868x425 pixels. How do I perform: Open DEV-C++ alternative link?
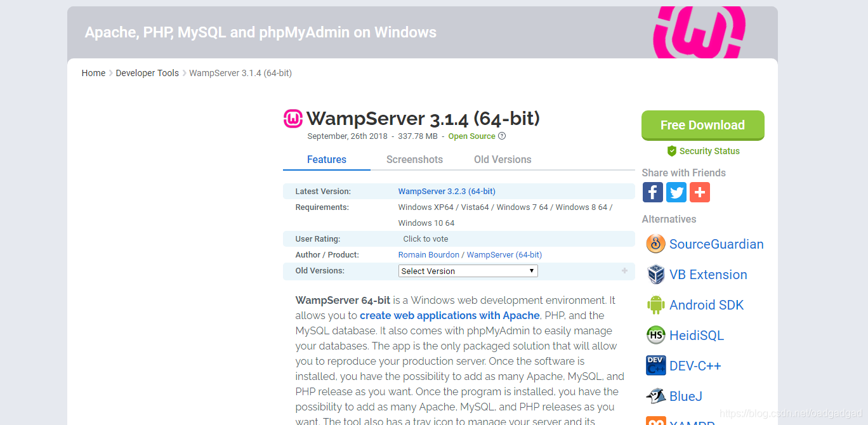695,366
